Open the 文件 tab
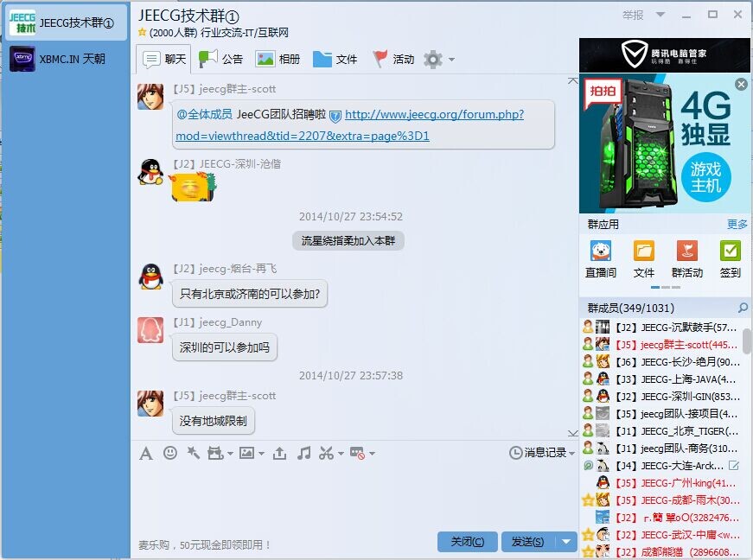753x560 pixels. click(335, 59)
